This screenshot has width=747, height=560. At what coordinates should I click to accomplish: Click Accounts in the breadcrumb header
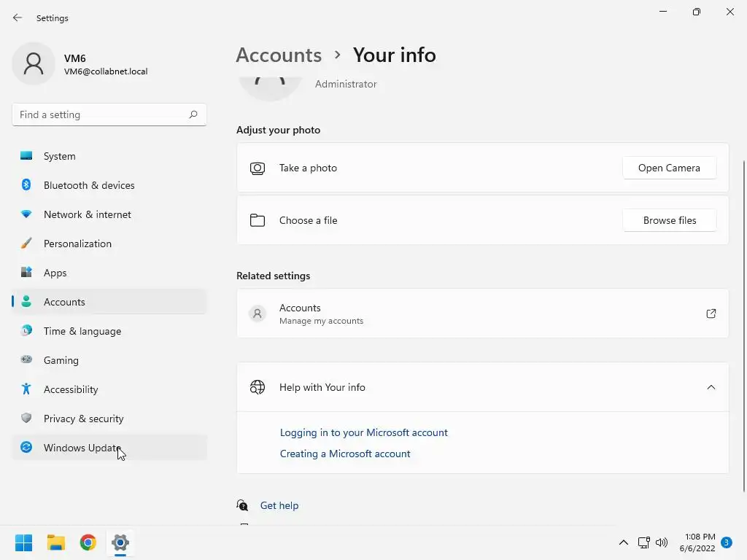pyautogui.click(x=279, y=55)
